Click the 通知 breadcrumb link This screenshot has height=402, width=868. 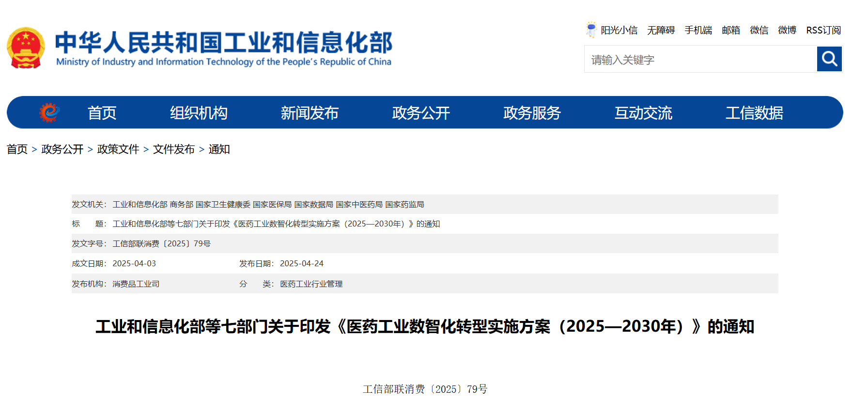[x=219, y=149]
